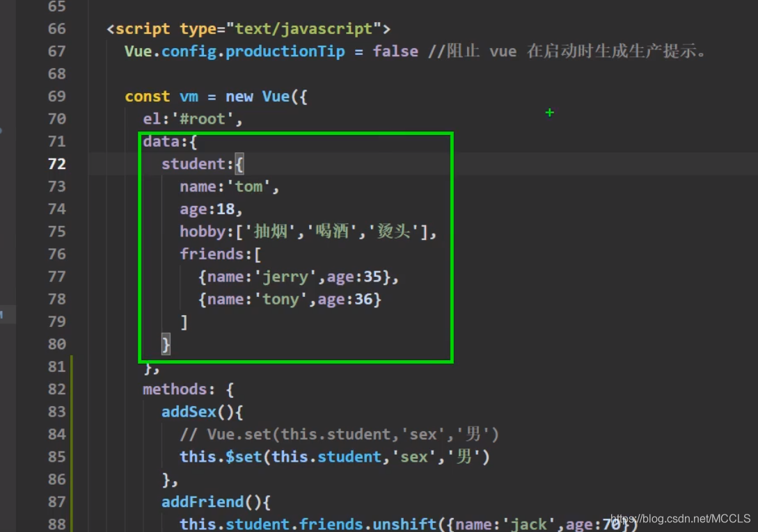This screenshot has height=532, width=758.
Task: Click the '#root' string
Action: coord(203,119)
